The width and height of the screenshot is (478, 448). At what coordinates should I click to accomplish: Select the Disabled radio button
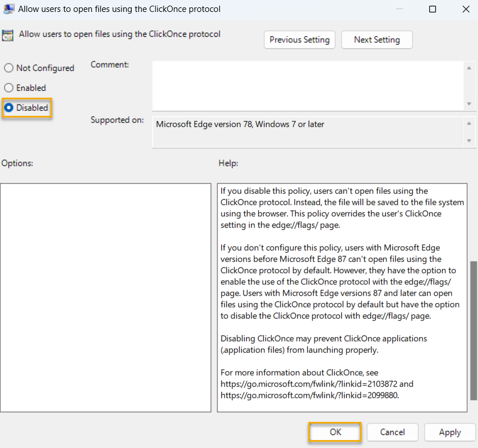coord(9,108)
